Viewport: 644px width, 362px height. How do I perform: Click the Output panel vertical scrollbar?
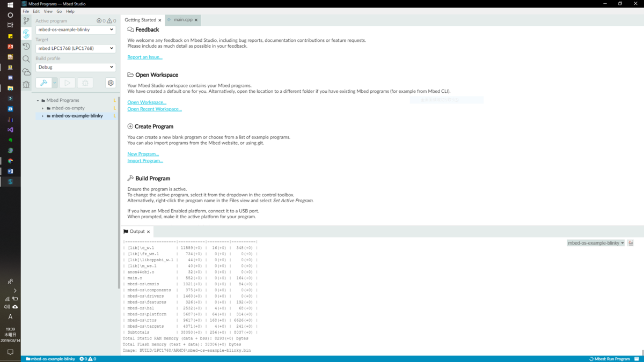[x=642, y=353]
